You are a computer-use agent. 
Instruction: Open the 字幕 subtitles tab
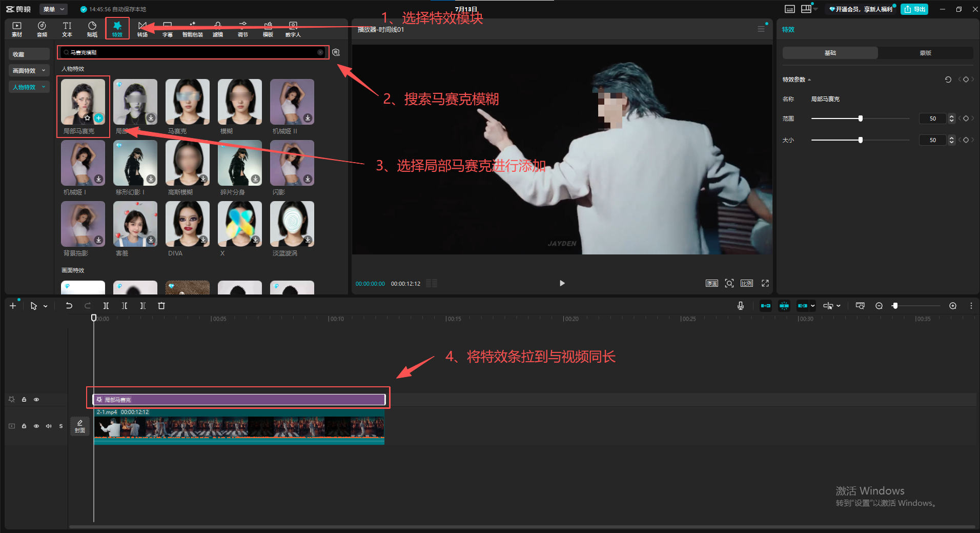point(168,29)
